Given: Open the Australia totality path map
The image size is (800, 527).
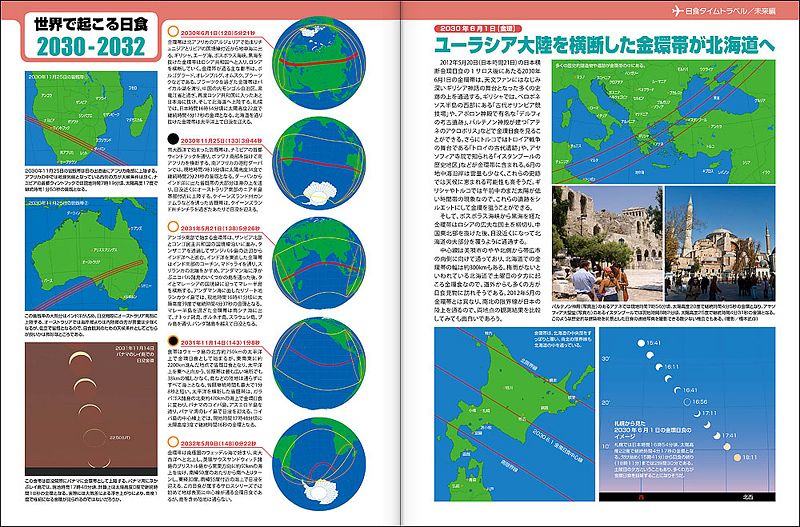Looking at the screenshot, I should click(x=91, y=254).
